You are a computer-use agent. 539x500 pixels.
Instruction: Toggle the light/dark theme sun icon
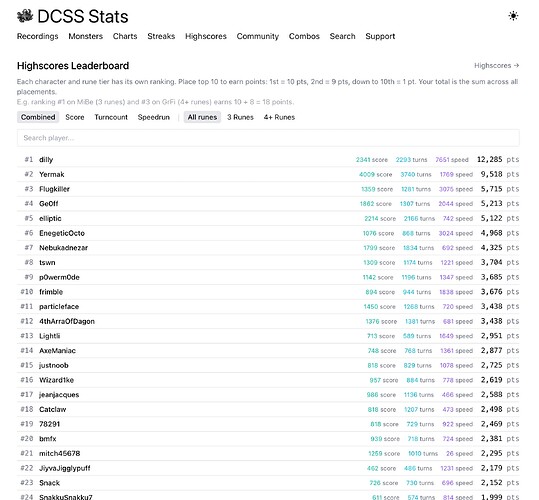[x=513, y=16]
